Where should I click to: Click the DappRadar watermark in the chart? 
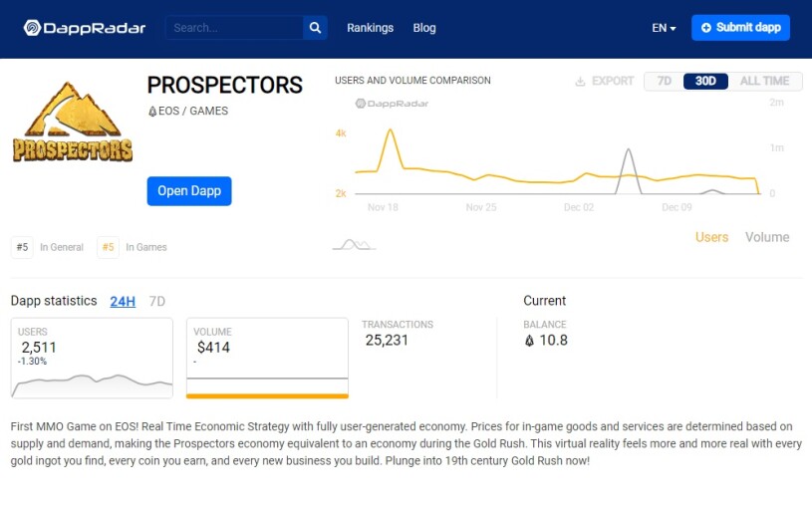pyautogui.click(x=392, y=104)
